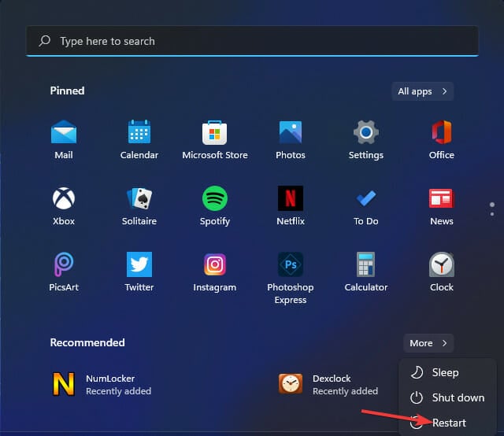The height and width of the screenshot is (436, 504).
Task: Open the Xbox app
Action: coord(64,206)
